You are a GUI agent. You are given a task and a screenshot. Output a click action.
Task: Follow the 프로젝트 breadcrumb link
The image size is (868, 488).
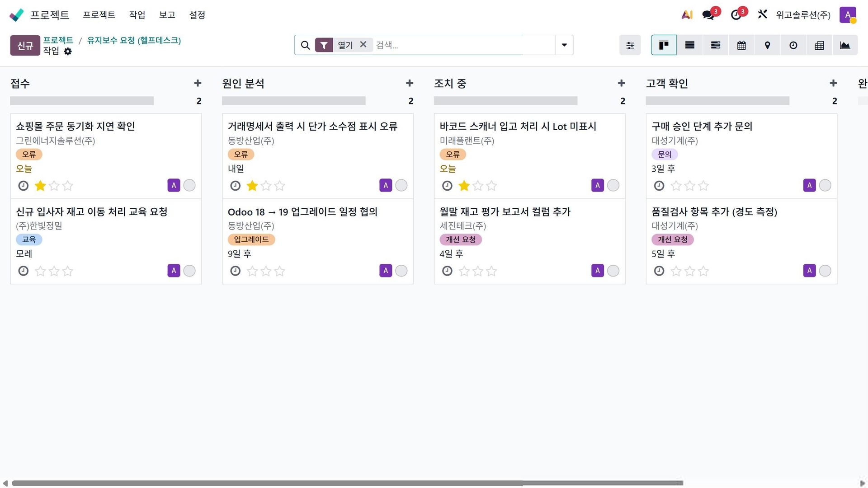58,40
